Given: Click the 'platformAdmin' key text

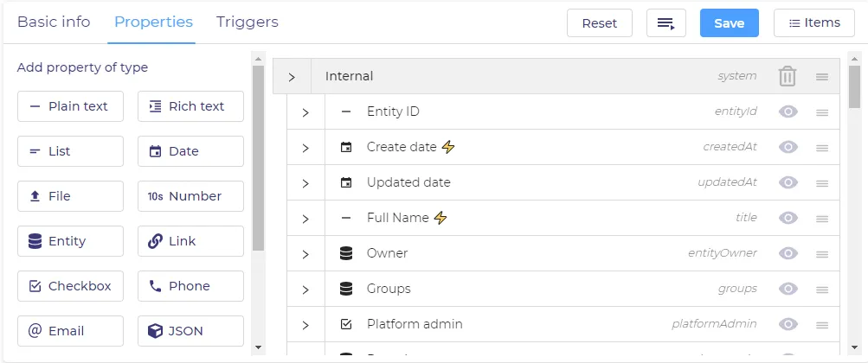Looking at the screenshot, I should [714, 324].
